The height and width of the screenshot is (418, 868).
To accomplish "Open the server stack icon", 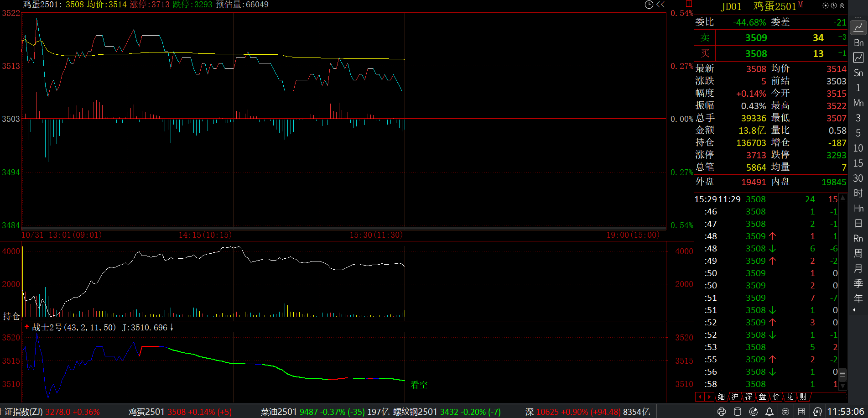I will pos(801,412).
